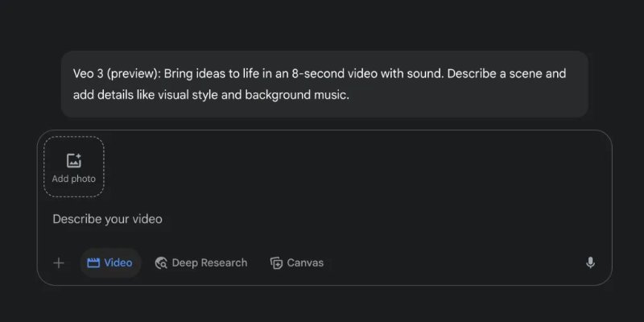Click blank toolbar area between Canvas and microphone
The width and height of the screenshot is (644, 322).
451,262
